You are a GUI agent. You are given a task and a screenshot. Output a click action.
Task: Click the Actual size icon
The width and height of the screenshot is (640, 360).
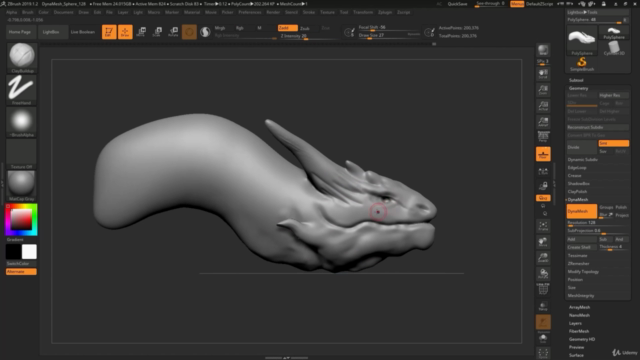tap(543, 106)
